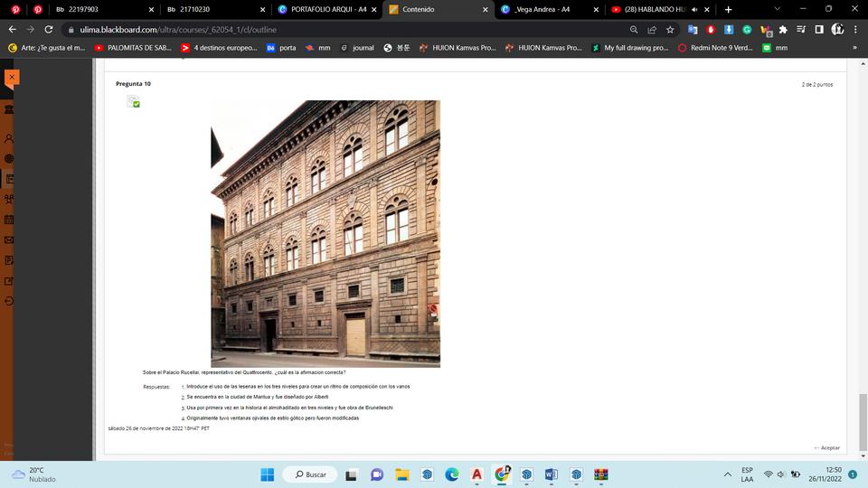The image size is (868, 488).
Task: Switch to the 21710230 browser tab
Action: (215, 9)
